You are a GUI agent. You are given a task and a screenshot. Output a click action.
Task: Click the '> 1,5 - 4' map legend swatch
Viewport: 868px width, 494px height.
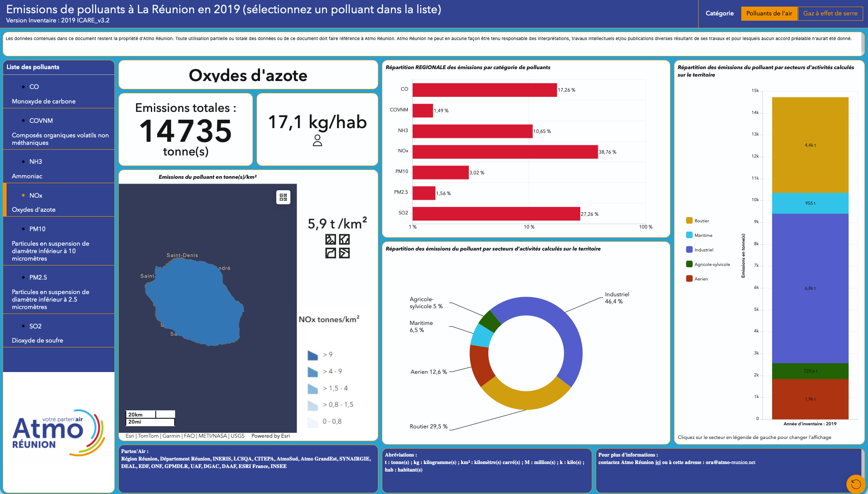pyautogui.click(x=313, y=388)
